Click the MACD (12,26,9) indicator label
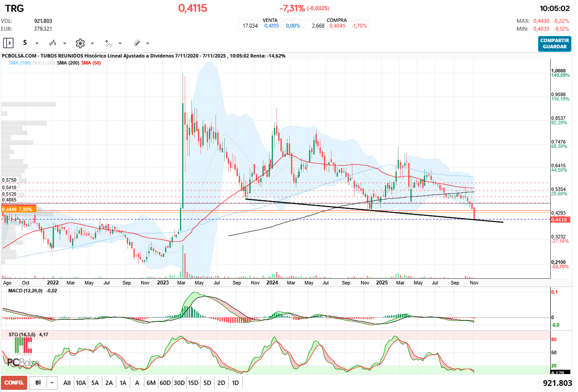 25,291
